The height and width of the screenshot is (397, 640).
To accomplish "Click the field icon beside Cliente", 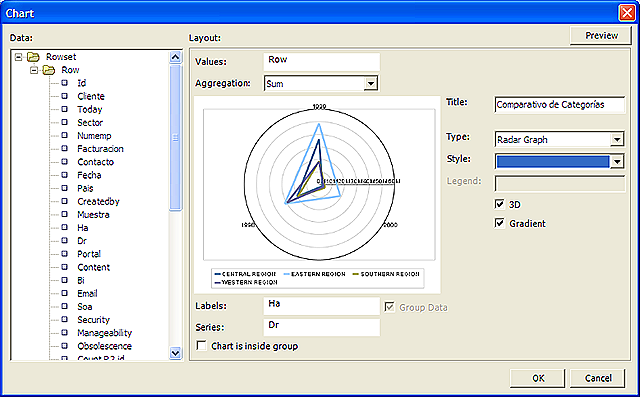I will [64, 96].
